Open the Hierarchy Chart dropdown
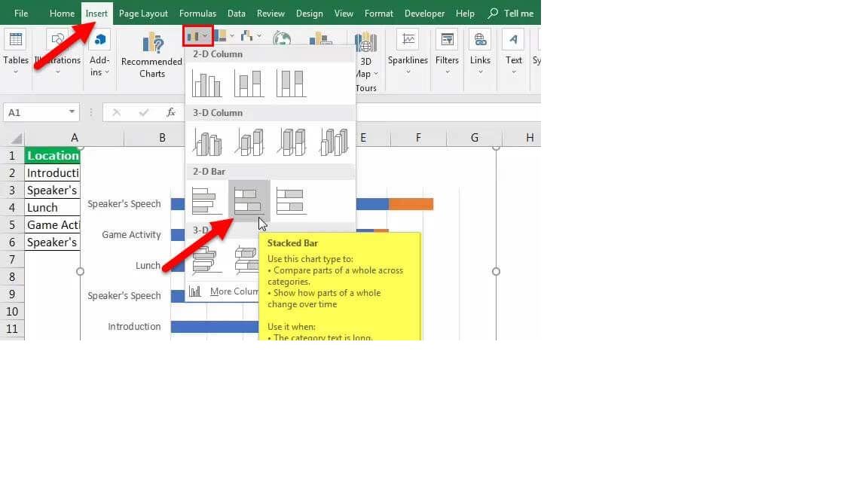Viewport: 868px width, 488px height. [225, 36]
